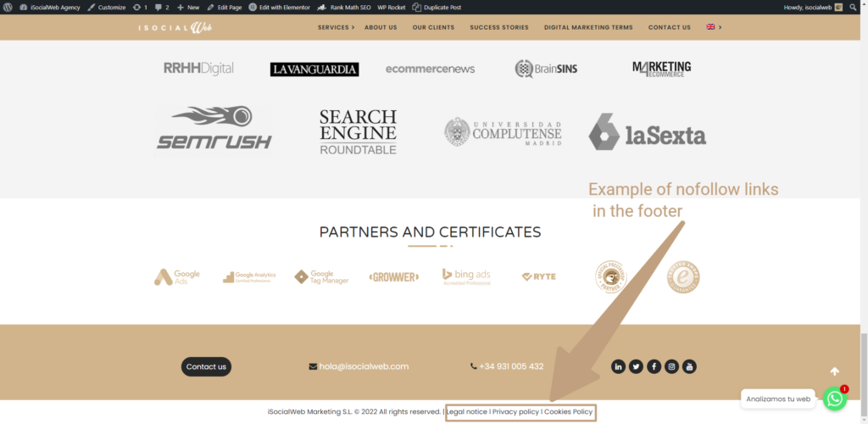This screenshot has height=424, width=868.
Task: Open the admin bar search icon
Action: (853, 7)
